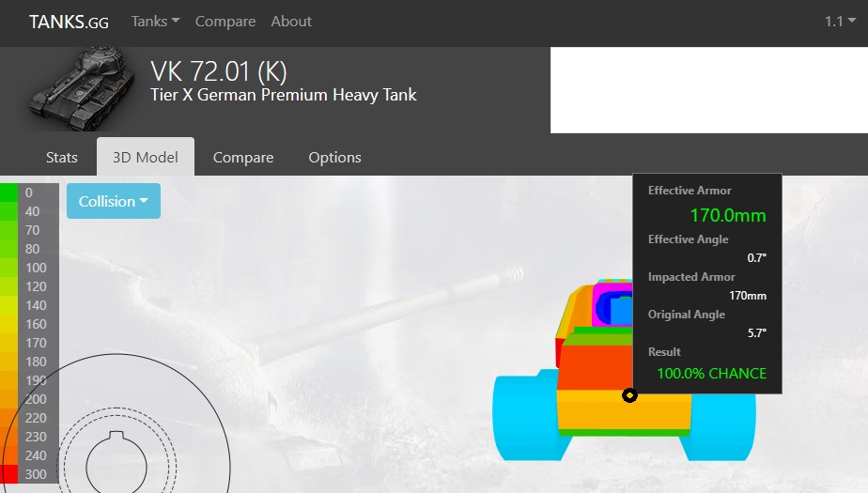Open the 1.1 version selector dropdown
This screenshot has width=868, height=493.
[x=840, y=21]
